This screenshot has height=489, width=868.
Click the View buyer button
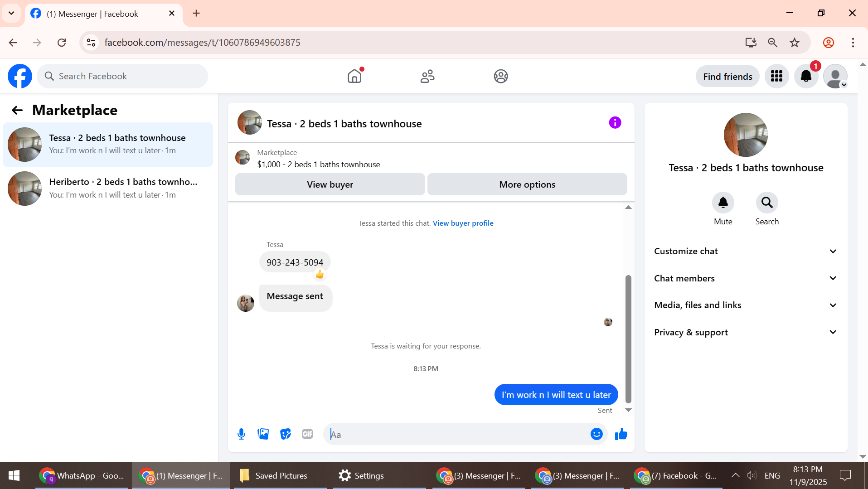330,184
